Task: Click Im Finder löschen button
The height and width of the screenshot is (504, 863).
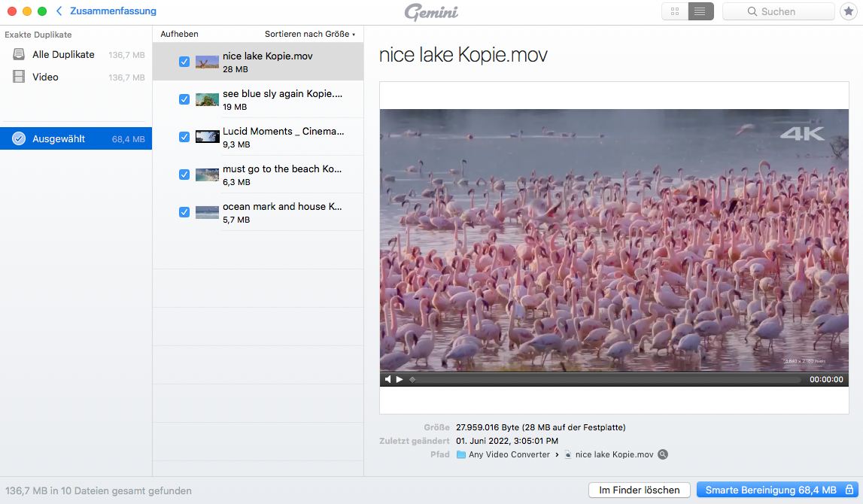Action: point(639,490)
